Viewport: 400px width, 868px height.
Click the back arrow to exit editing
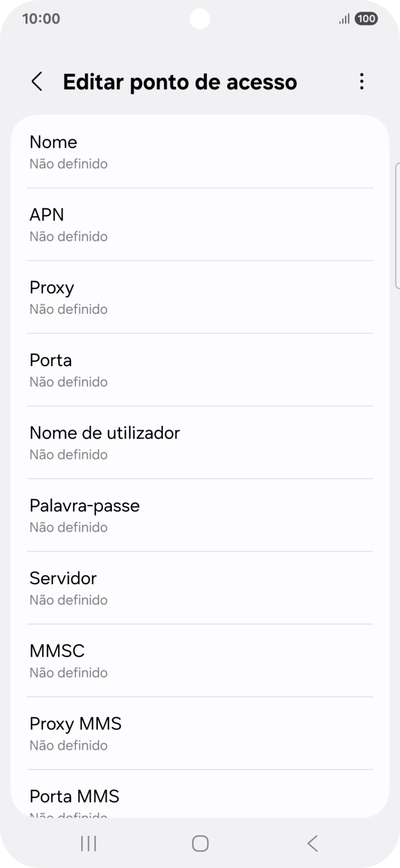pyautogui.click(x=36, y=82)
